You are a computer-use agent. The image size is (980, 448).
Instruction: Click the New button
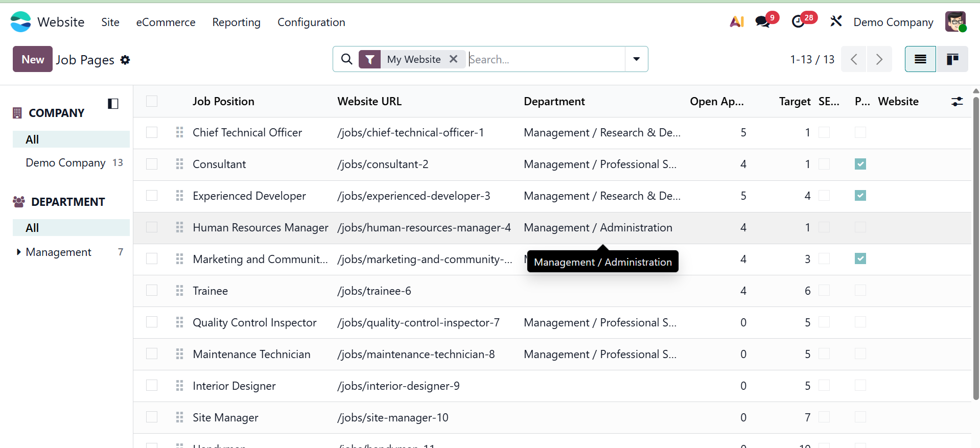coord(33,59)
